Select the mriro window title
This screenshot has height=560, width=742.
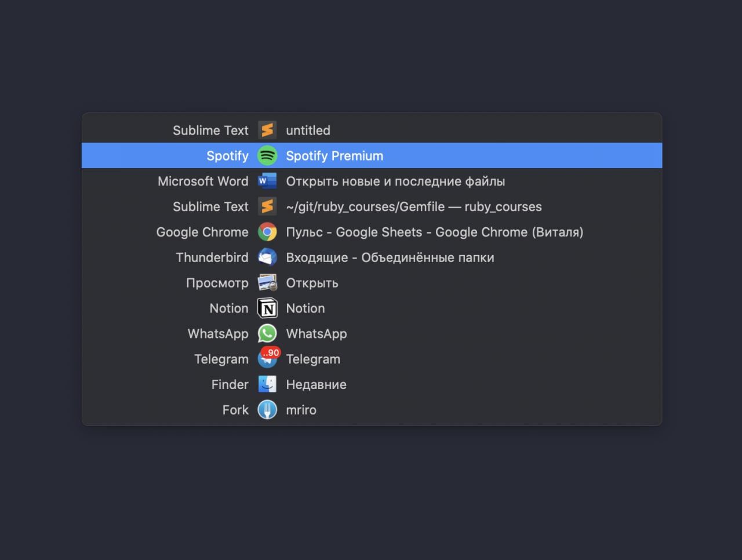tap(301, 410)
